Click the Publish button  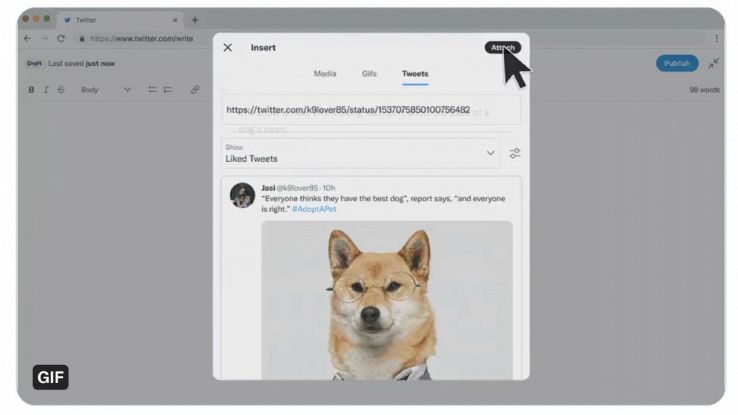pos(677,64)
